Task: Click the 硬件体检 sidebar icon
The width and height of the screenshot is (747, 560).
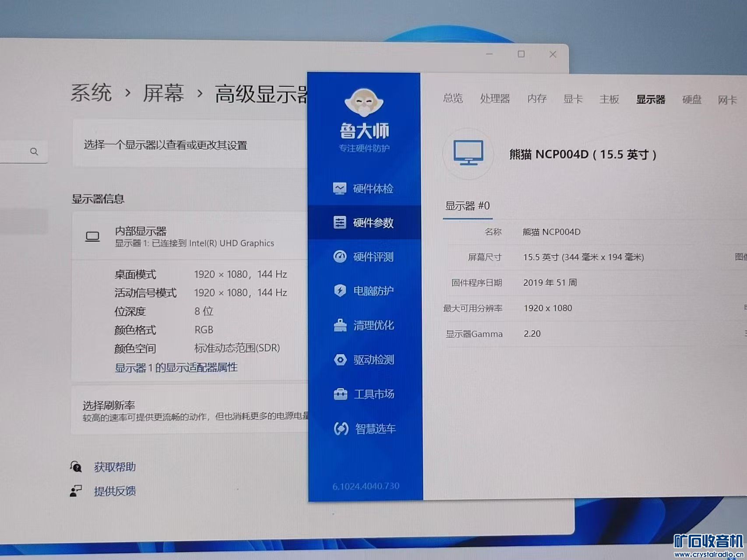Action: coord(340,188)
